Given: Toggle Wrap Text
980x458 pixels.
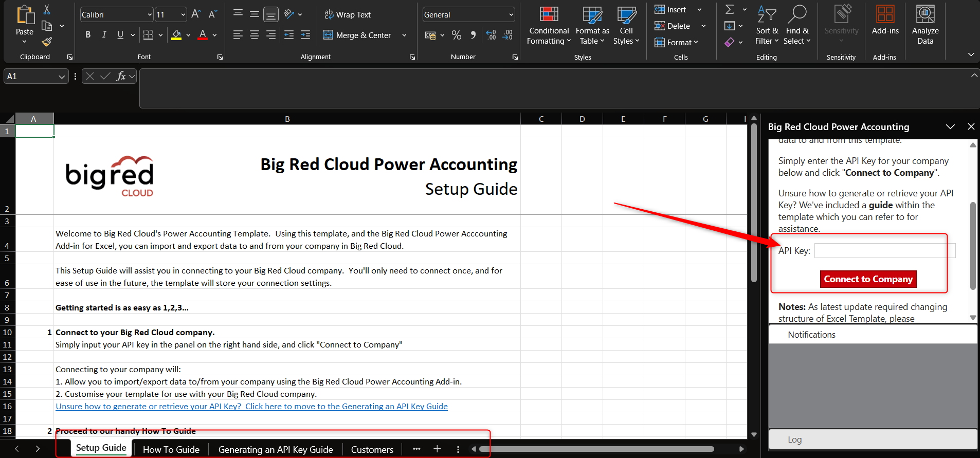Looking at the screenshot, I should click(348, 14).
